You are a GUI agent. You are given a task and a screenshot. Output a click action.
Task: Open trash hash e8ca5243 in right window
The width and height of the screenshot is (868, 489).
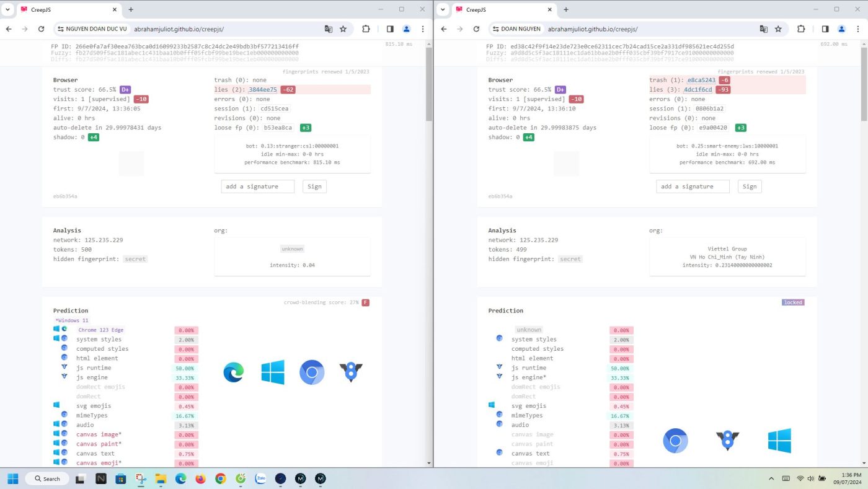click(701, 80)
